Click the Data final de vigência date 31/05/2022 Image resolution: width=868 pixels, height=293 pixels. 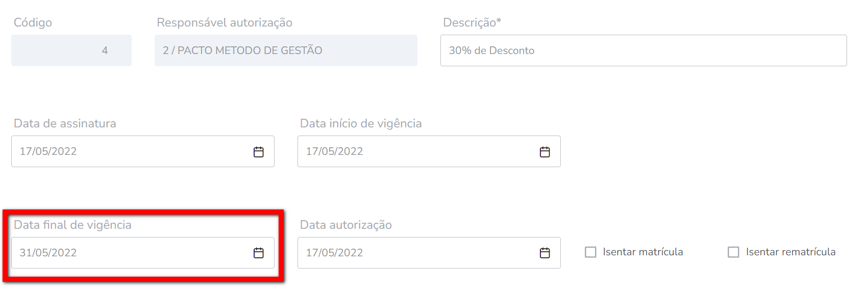[48, 253]
